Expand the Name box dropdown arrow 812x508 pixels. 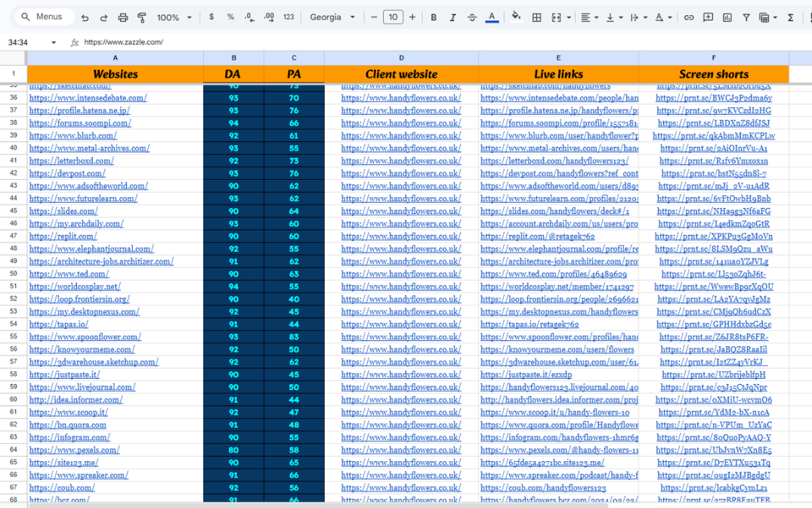pyautogui.click(x=54, y=43)
